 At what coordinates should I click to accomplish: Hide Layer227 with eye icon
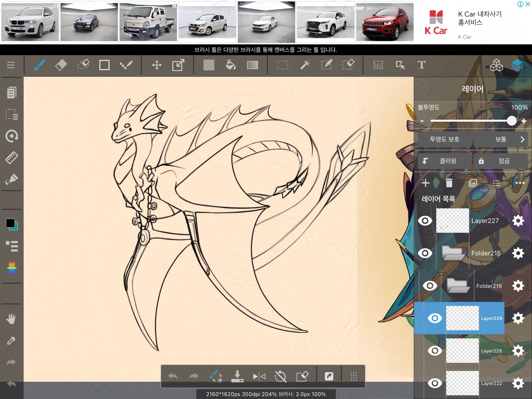coord(425,221)
